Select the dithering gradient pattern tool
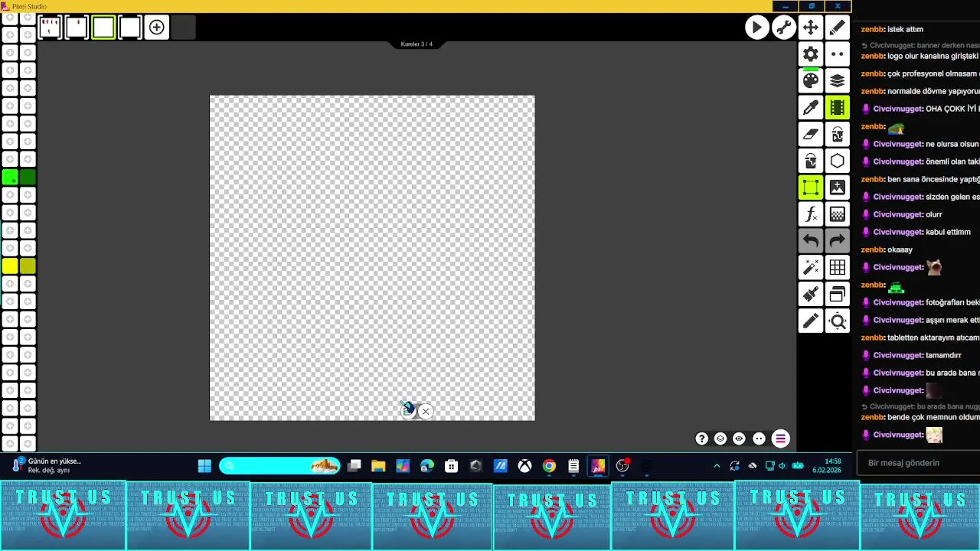Viewport: 980px width, 551px height. click(838, 214)
